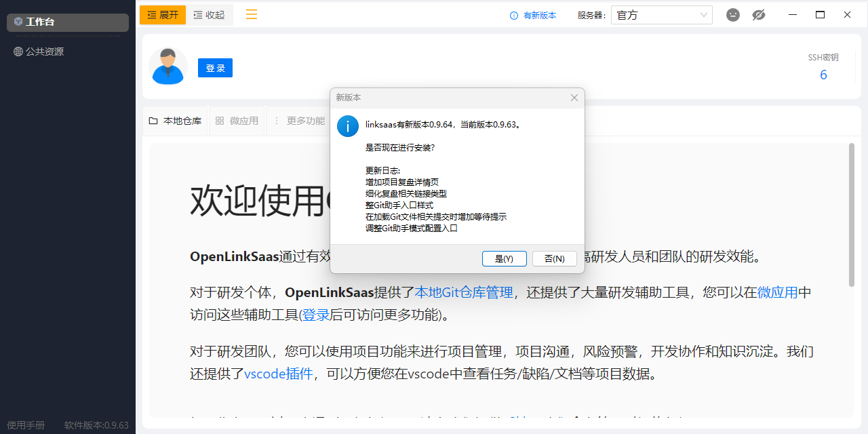Maximize the application window
The image size is (868, 434).
[x=820, y=14]
